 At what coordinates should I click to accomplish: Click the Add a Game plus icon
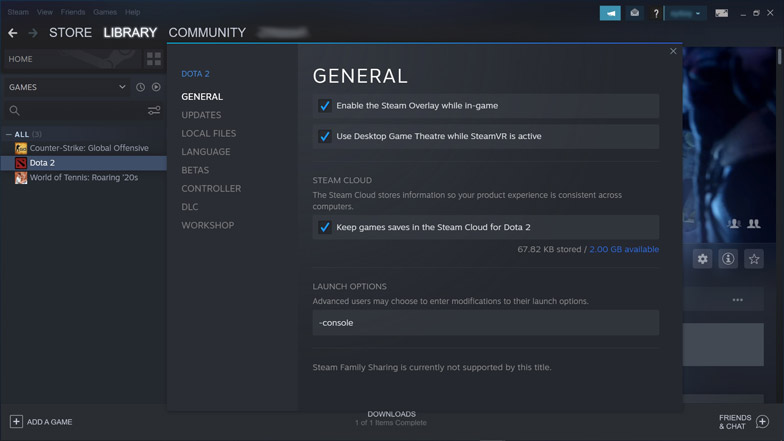coord(16,422)
